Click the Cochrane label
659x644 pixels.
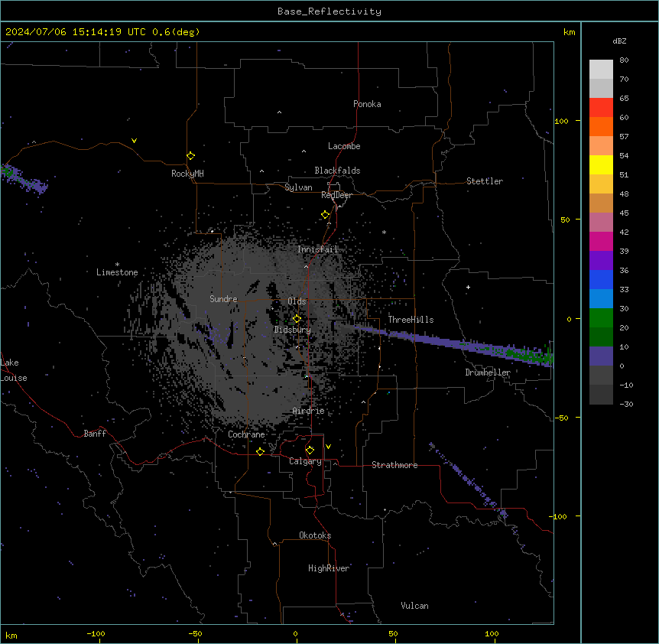click(x=246, y=434)
